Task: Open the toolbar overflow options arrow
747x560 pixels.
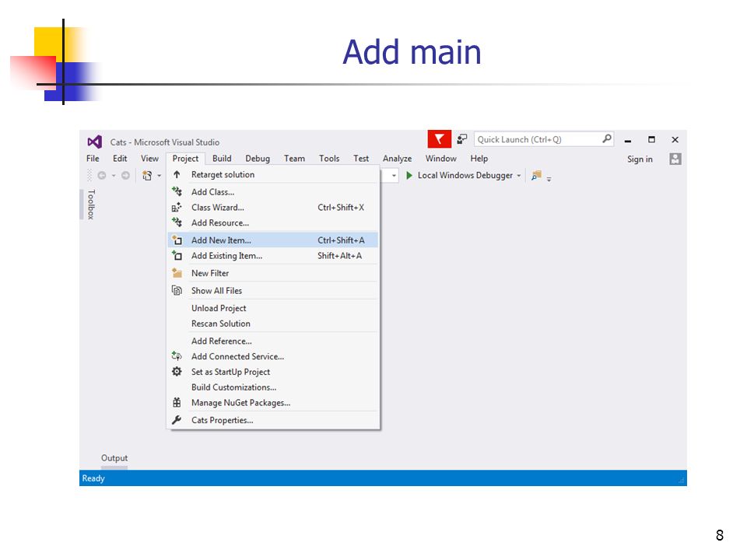Action: pyautogui.click(x=549, y=179)
